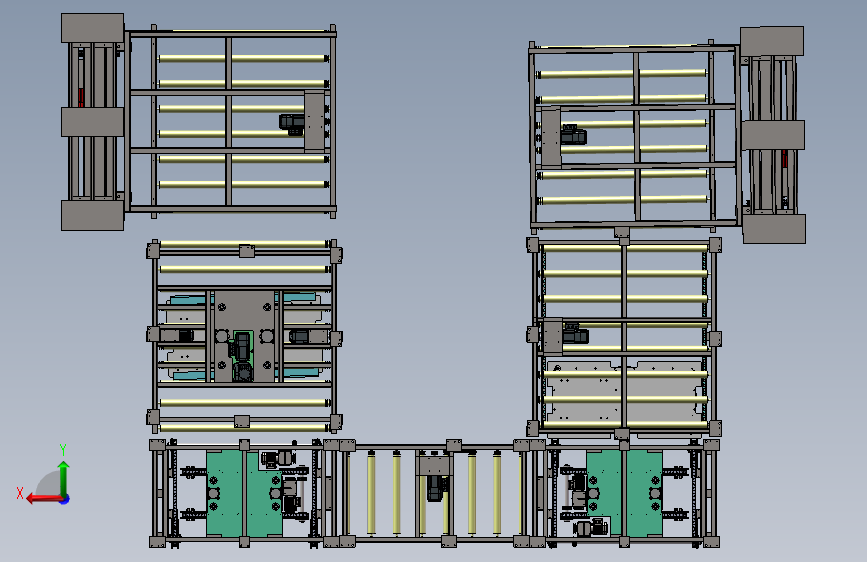Select the topmost roller of the top-left conveyor

tap(242, 58)
